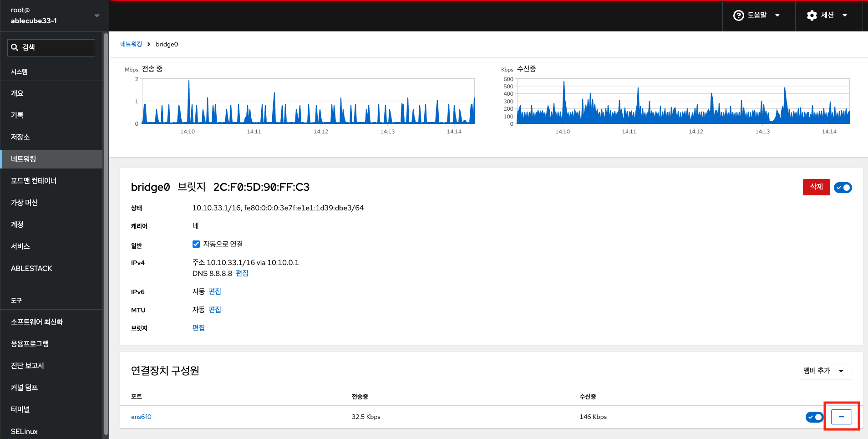Click the search magnifier icon

coord(15,47)
